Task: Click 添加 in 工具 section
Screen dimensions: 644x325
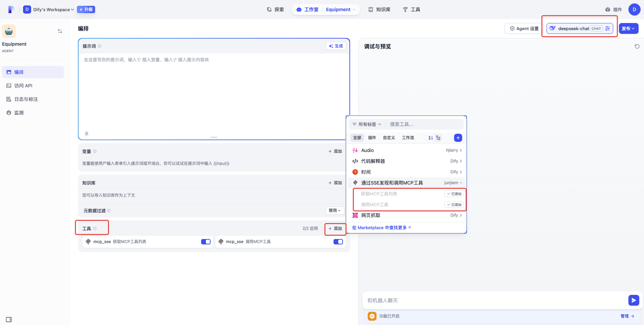Action: pos(335,229)
